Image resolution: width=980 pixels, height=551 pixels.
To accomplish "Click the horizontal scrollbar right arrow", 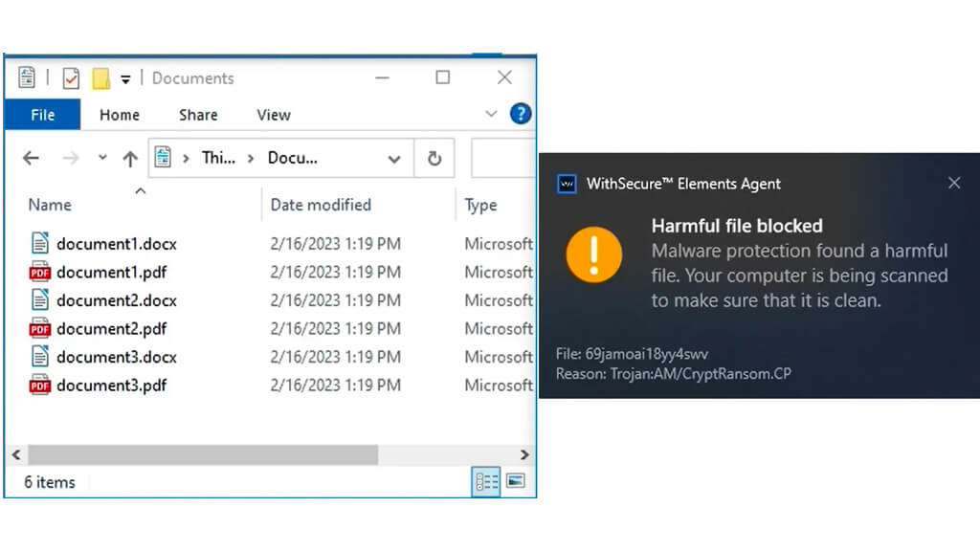I will [525, 454].
